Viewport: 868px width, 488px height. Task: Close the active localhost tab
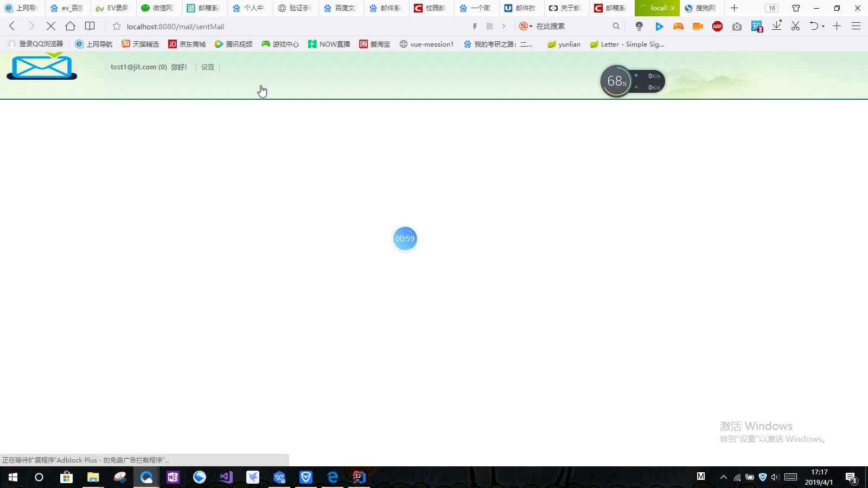coord(673,8)
